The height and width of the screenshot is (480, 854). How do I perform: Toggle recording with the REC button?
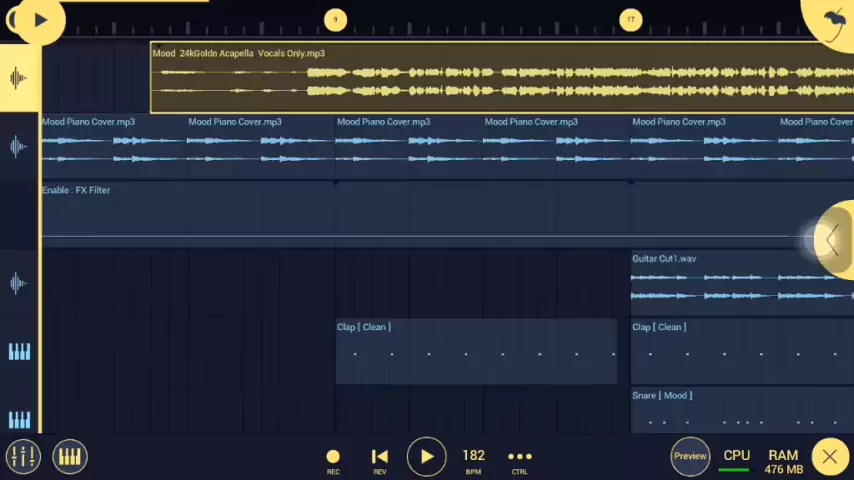tap(333, 458)
